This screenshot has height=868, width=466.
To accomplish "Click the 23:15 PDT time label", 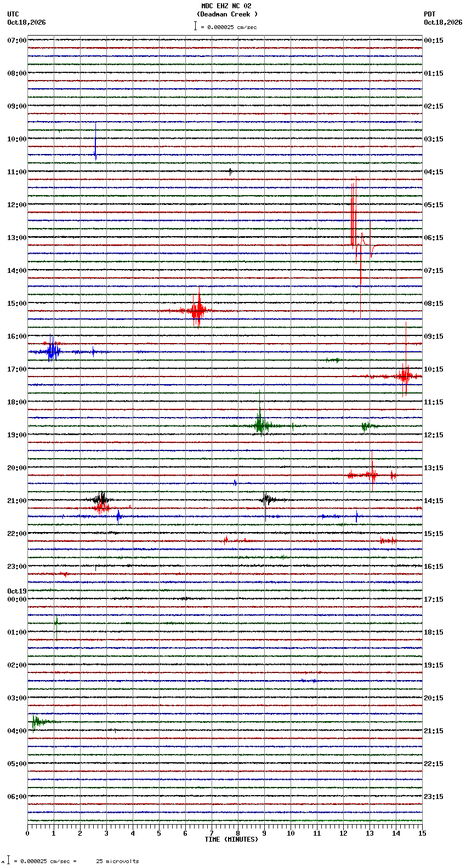I will (434, 797).
